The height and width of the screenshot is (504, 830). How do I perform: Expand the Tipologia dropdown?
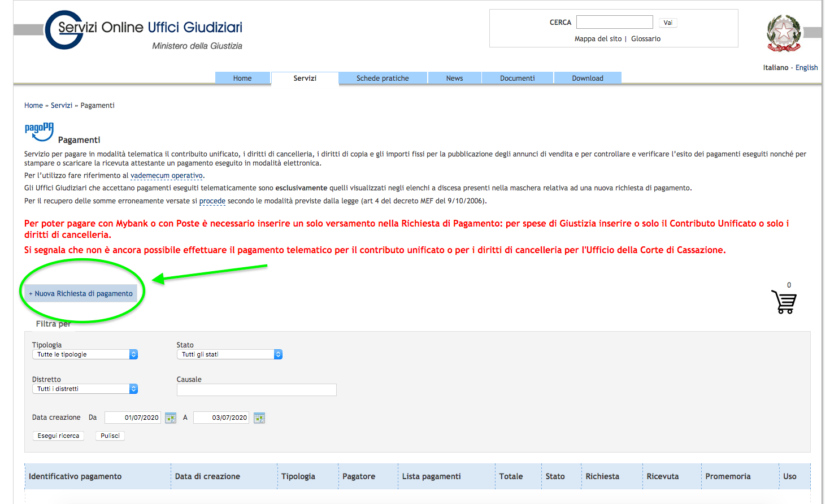click(x=85, y=354)
